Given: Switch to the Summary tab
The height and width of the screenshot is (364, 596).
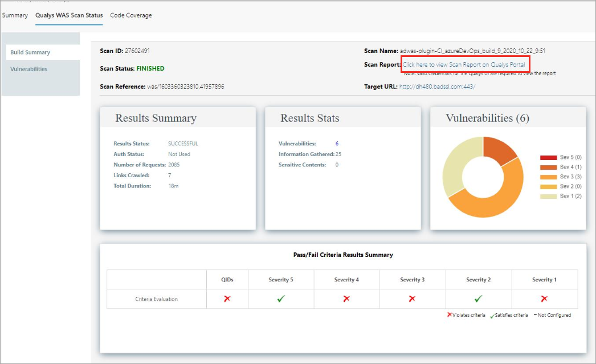Looking at the screenshot, I should (15, 15).
